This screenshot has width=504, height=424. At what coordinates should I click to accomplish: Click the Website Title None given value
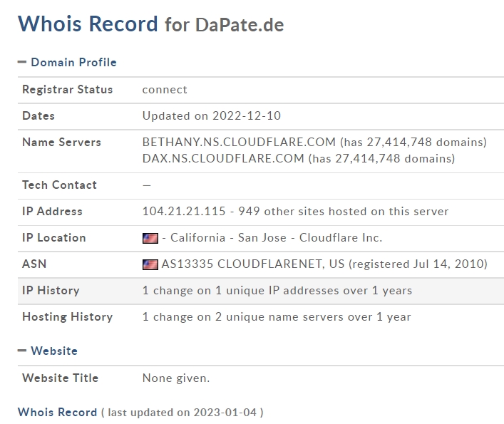pyautogui.click(x=176, y=378)
